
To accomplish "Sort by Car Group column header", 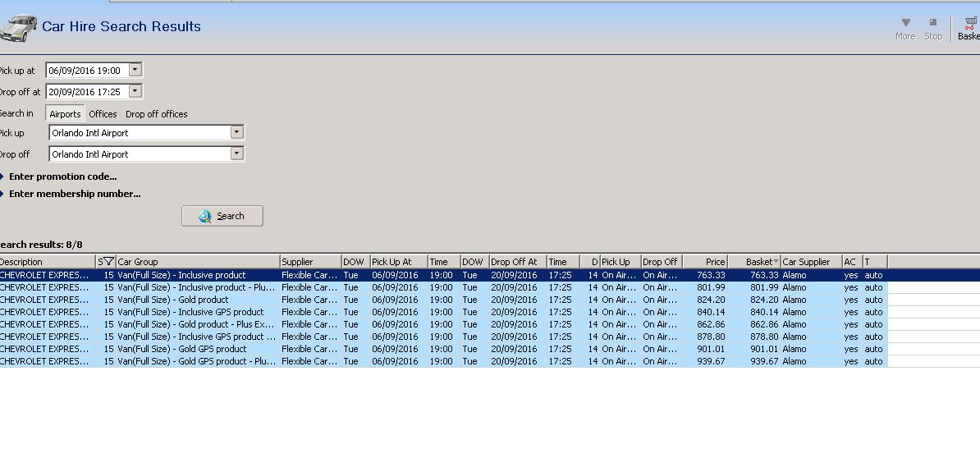I will pyautogui.click(x=198, y=262).
